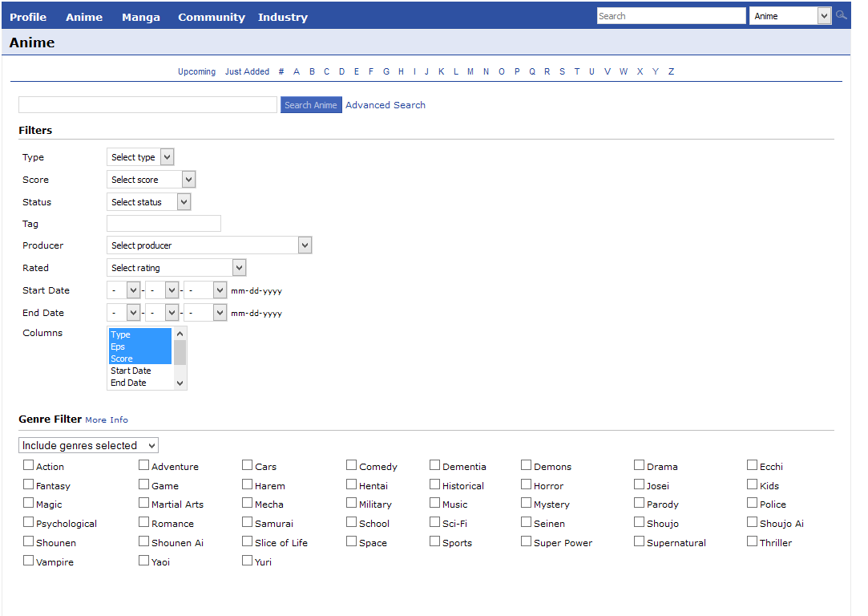Check the Action genre checkbox
This screenshot has width=868, height=616.
click(29, 465)
